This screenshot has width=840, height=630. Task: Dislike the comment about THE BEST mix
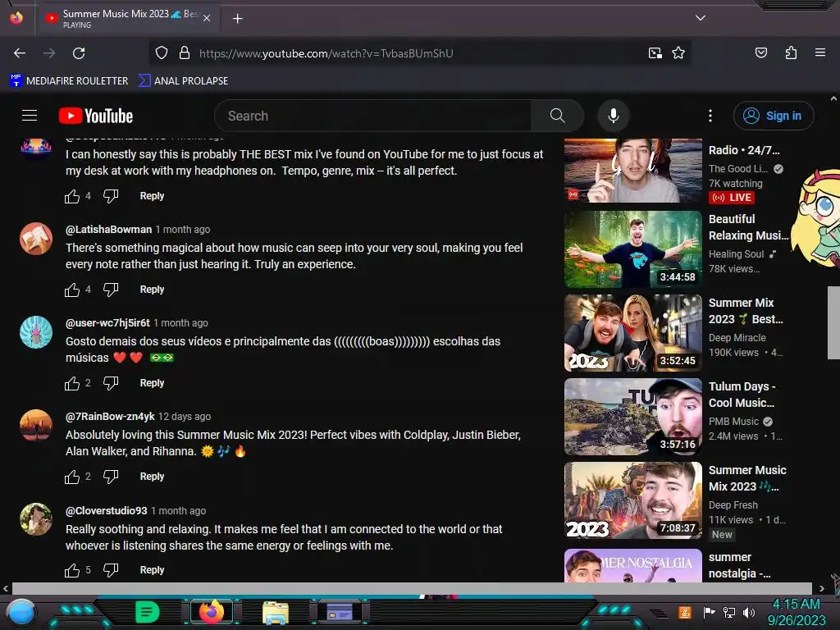point(111,196)
